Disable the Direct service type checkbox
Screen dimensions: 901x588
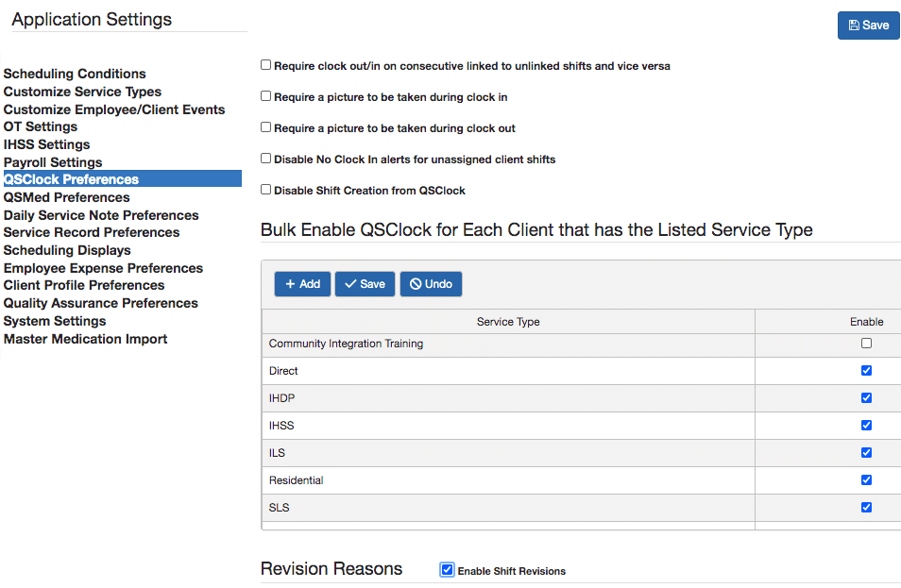point(866,370)
